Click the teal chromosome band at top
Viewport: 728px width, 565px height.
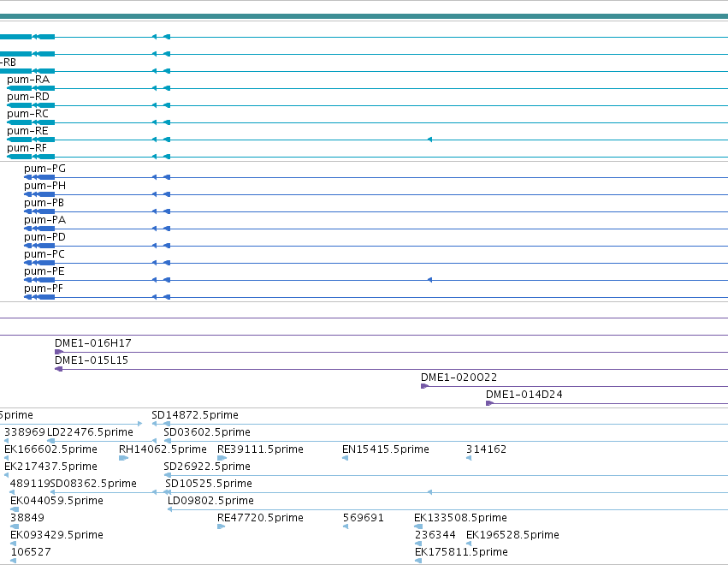pos(364,16)
